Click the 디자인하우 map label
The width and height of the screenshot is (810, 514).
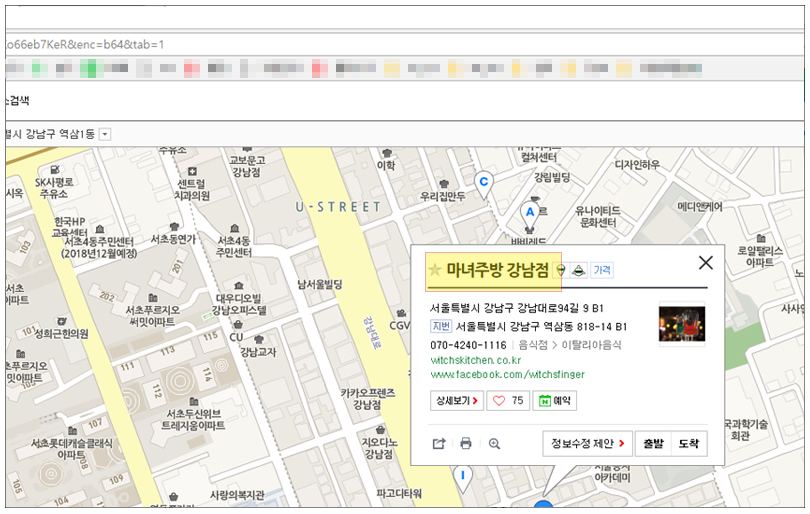click(637, 164)
